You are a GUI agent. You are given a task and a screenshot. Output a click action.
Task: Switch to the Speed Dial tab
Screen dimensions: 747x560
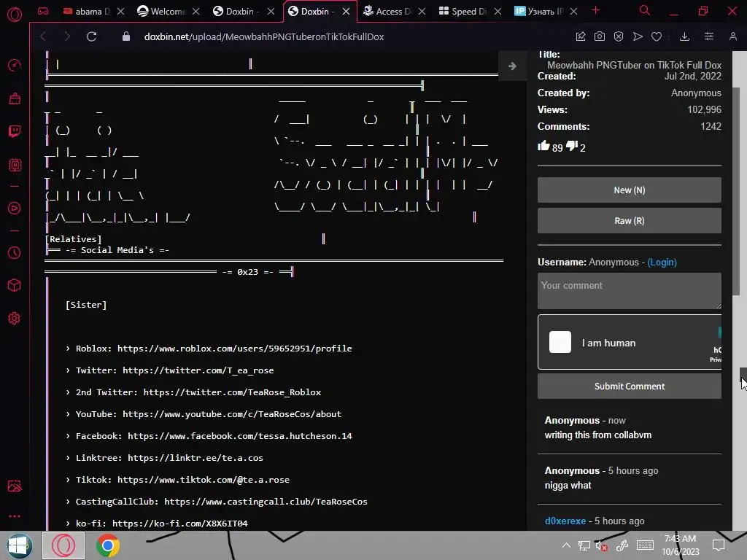[463, 12]
